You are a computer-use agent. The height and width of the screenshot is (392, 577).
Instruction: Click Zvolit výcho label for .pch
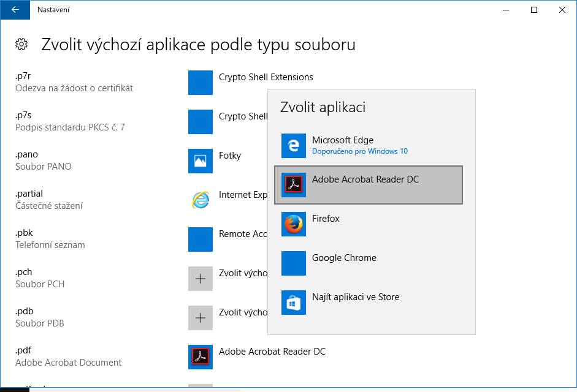click(x=243, y=273)
